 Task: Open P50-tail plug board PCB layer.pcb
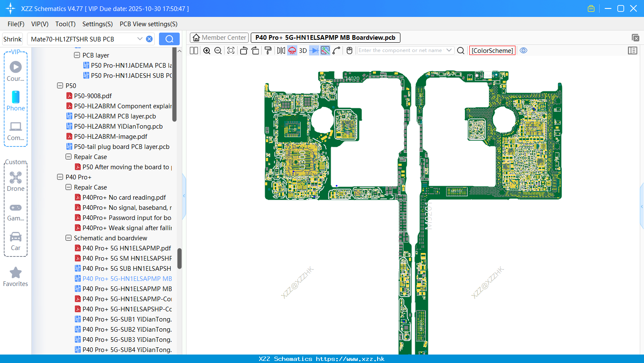point(122,146)
